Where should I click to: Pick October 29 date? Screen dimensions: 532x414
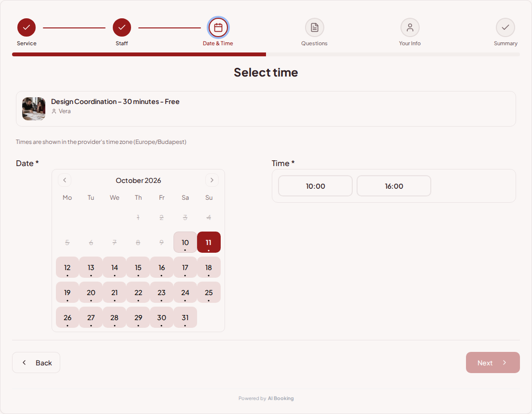(138, 317)
